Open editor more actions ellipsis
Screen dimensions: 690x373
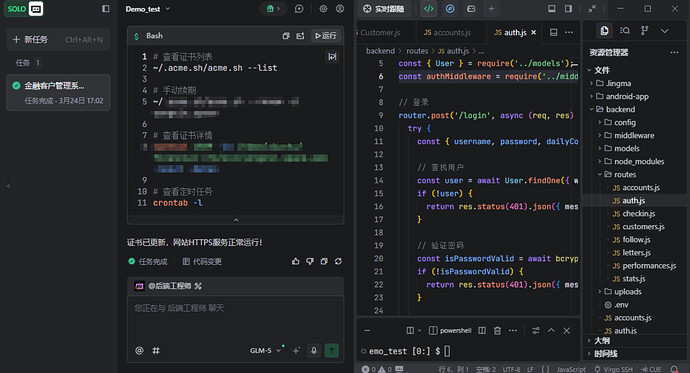click(x=569, y=33)
